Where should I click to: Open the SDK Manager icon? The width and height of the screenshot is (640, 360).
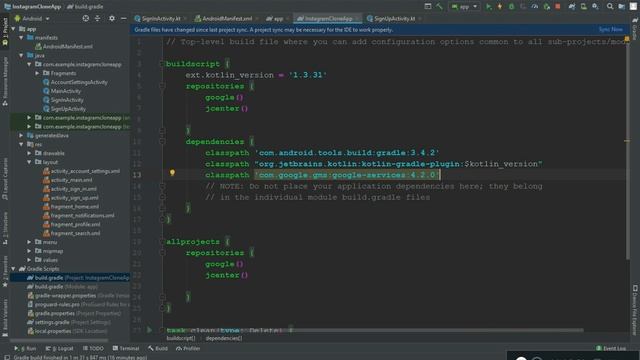596,7
